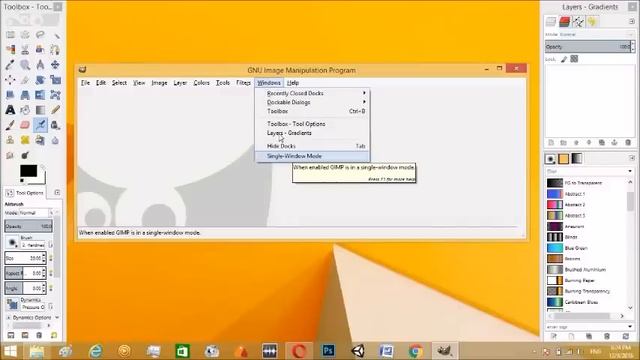Select the Eraser tool
The height and width of the screenshot is (360, 640).
[x=25, y=125]
